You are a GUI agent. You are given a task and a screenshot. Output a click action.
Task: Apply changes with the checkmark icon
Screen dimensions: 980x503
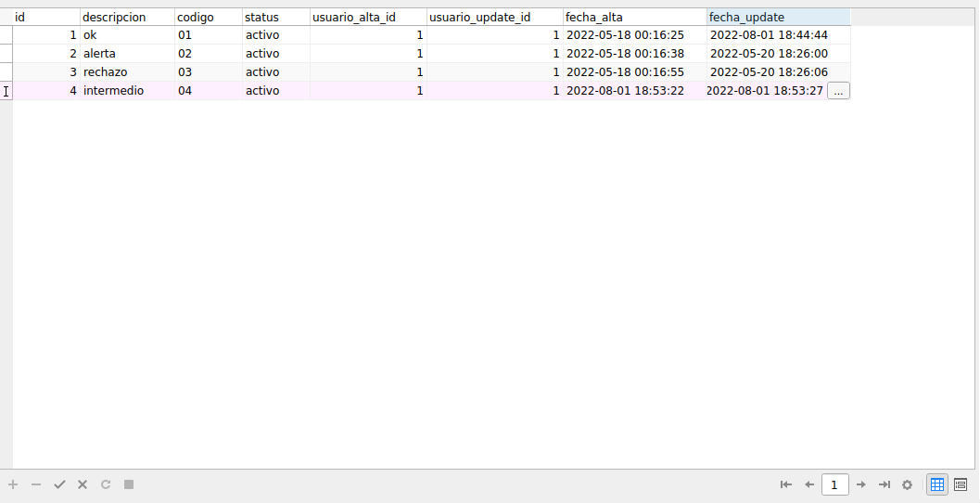(x=59, y=484)
